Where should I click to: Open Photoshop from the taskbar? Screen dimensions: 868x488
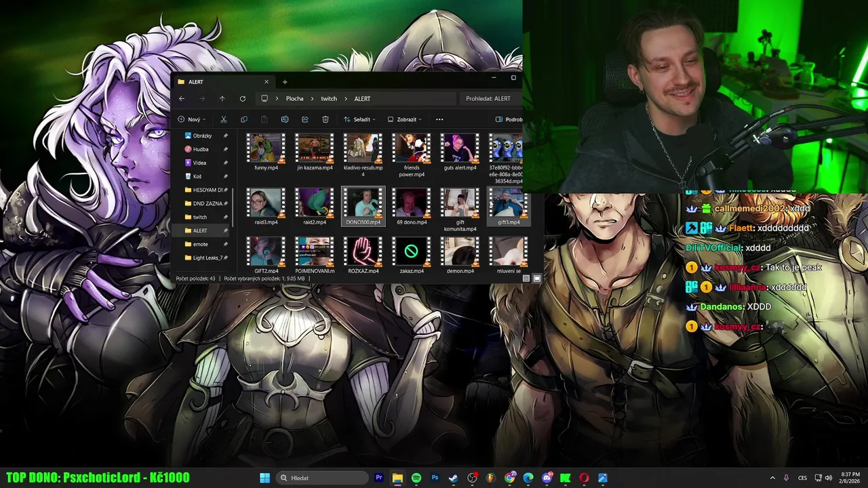click(x=435, y=478)
